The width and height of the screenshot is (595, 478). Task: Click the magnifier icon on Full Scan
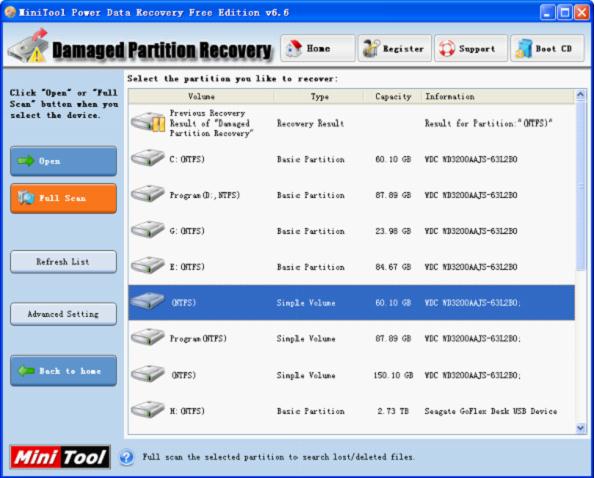coord(26,197)
